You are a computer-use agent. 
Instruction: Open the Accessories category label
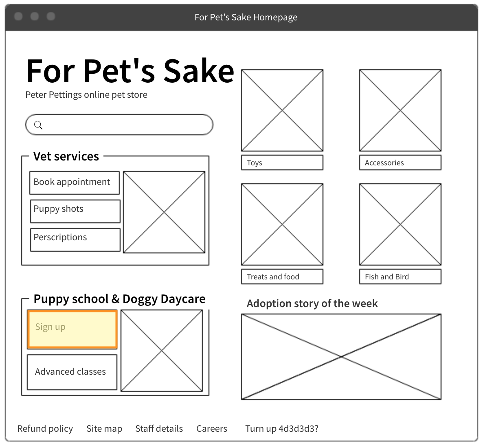pos(400,163)
